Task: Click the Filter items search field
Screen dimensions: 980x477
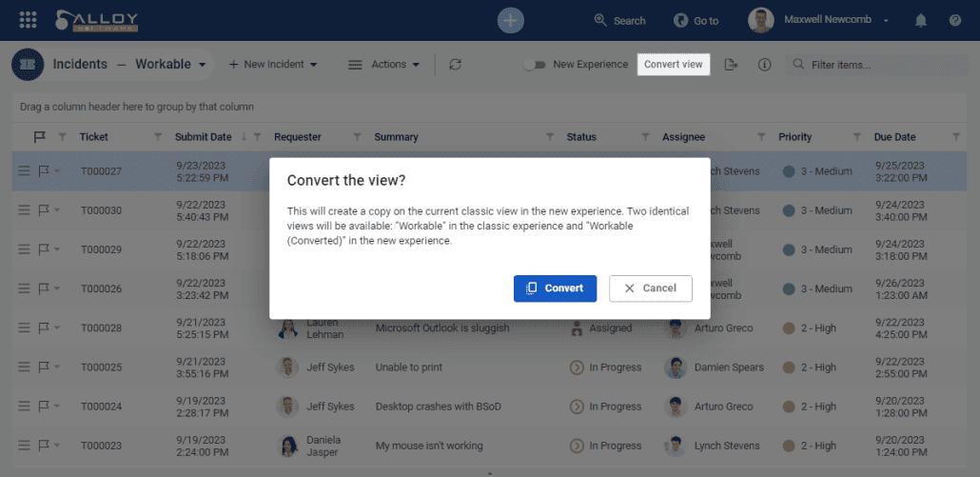Action: tap(875, 65)
